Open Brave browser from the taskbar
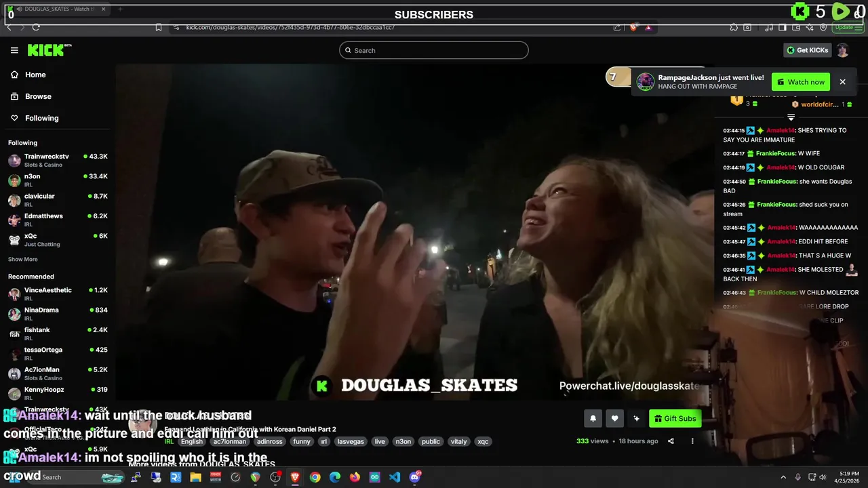Viewport: 868px width, 488px height. coord(295,477)
